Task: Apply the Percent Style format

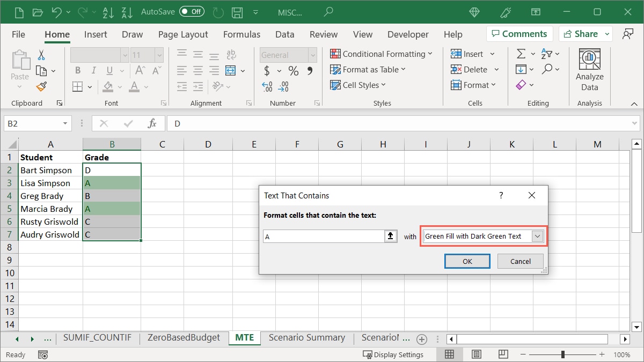Action: [292, 70]
